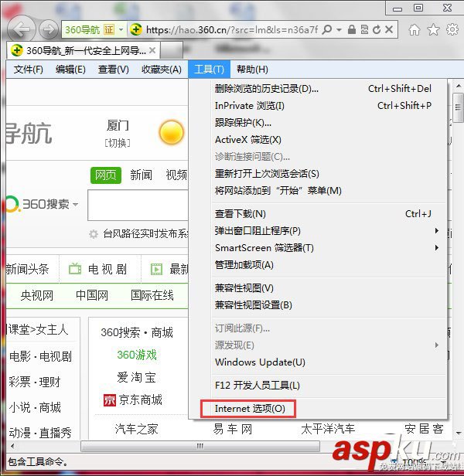
Task: Select the 新闻 search tab
Action: (x=141, y=175)
